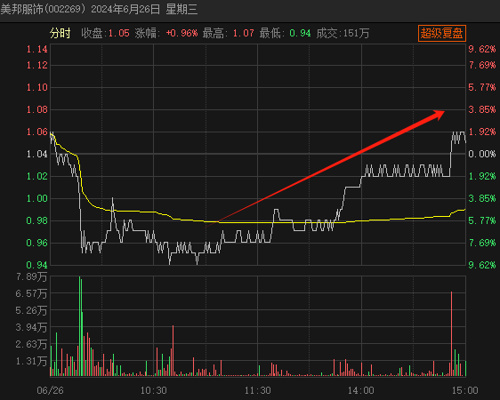
Task: Click the 收盘:1.05 closing price readout
Action: [x=105, y=33]
